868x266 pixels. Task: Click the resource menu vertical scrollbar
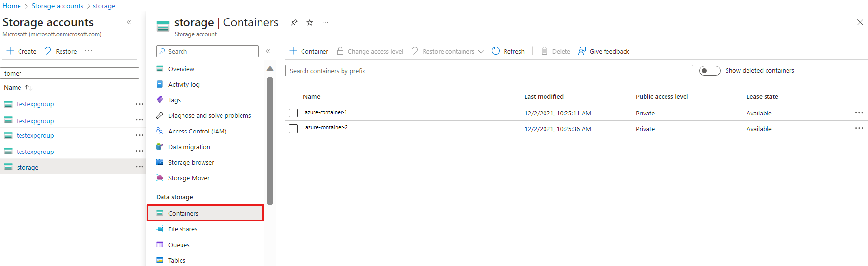[x=270, y=141]
